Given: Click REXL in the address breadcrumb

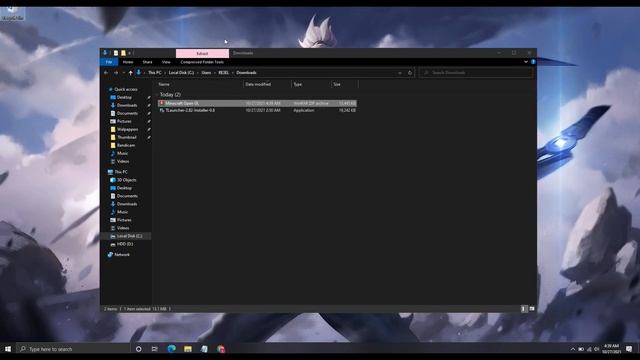Looking at the screenshot, I should 223,73.
